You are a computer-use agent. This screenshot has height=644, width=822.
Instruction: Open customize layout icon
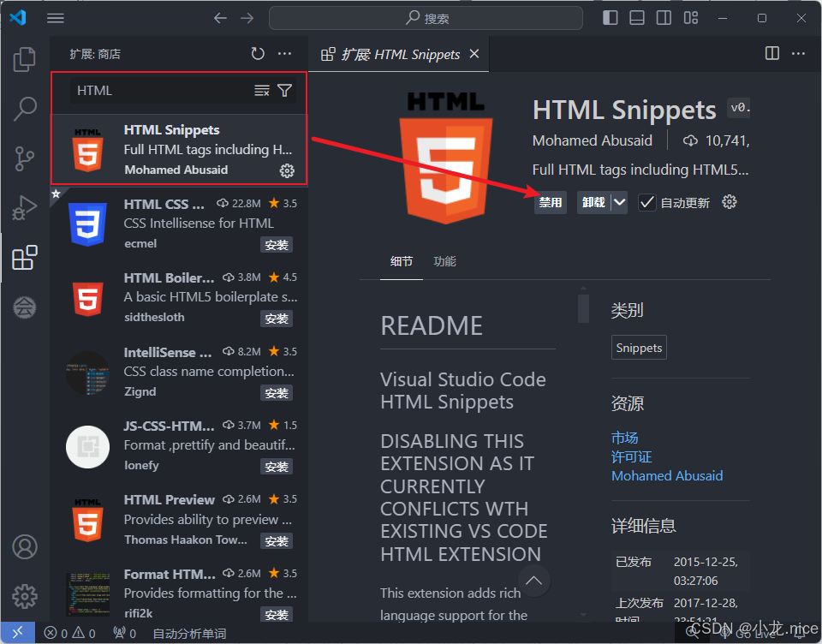point(691,18)
